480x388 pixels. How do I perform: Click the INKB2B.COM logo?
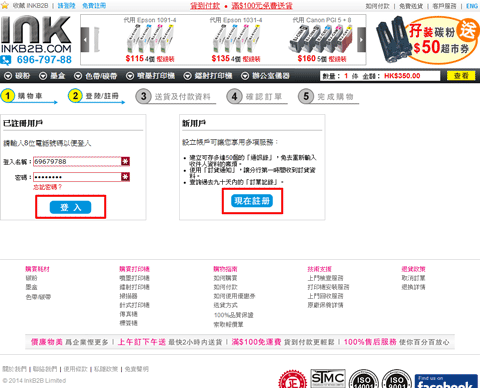(36, 34)
